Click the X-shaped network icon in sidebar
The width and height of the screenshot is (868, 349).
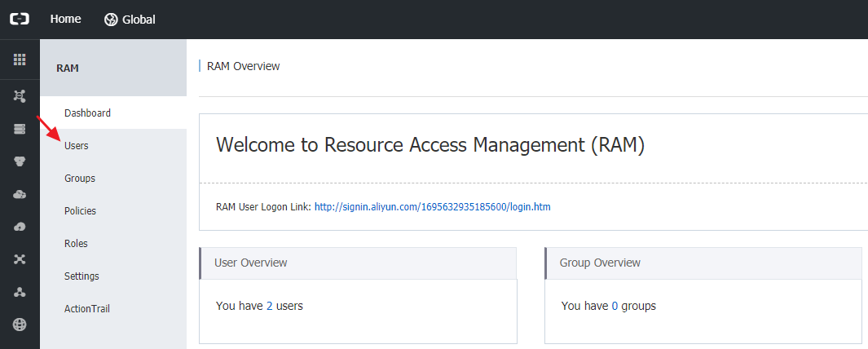click(20, 259)
